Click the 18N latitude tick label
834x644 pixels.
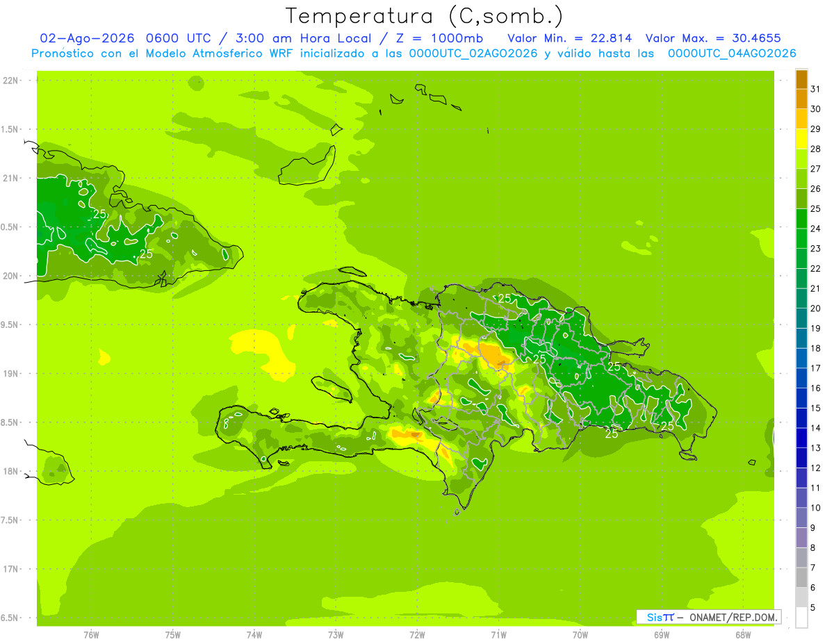[x=10, y=471]
